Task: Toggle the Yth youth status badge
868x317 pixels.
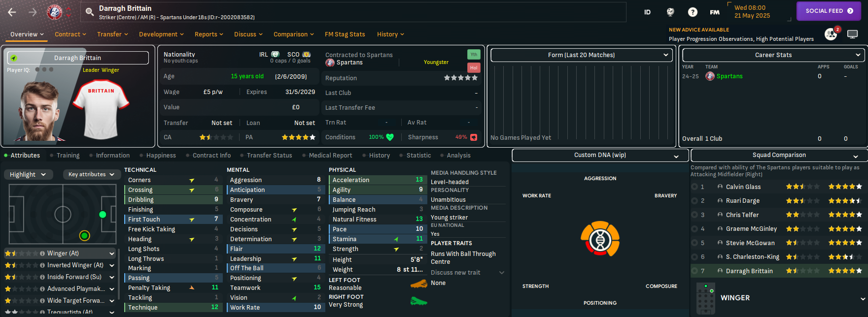Action: point(474,55)
